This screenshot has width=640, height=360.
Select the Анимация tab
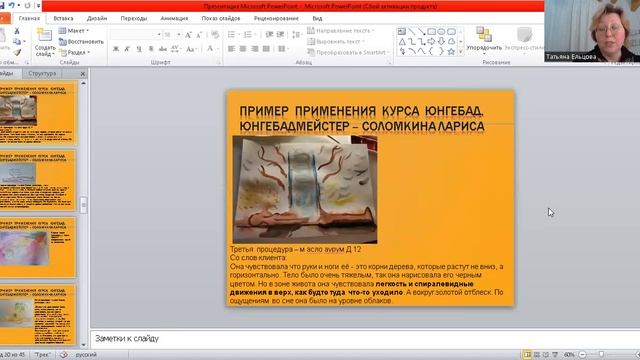(x=174, y=18)
